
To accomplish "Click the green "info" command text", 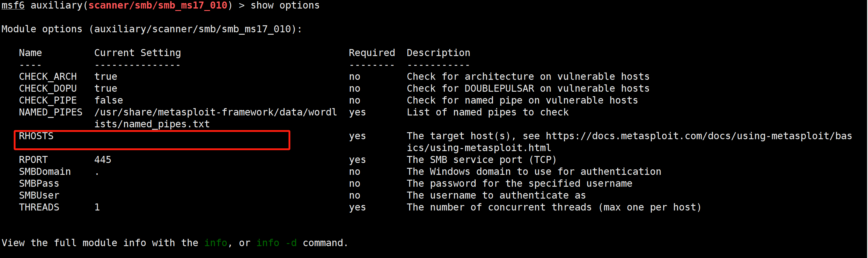I will tap(216, 243).
